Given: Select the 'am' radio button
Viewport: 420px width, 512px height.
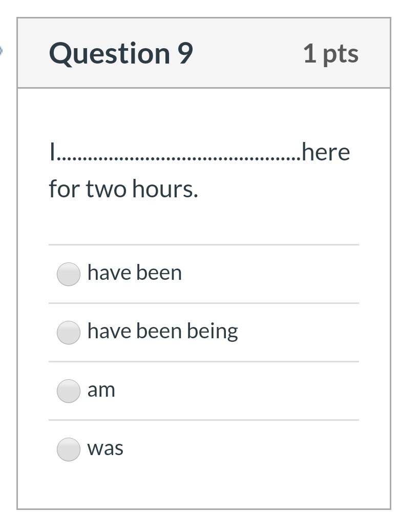Looking at the screenshot, I should [x=69, y=389].
